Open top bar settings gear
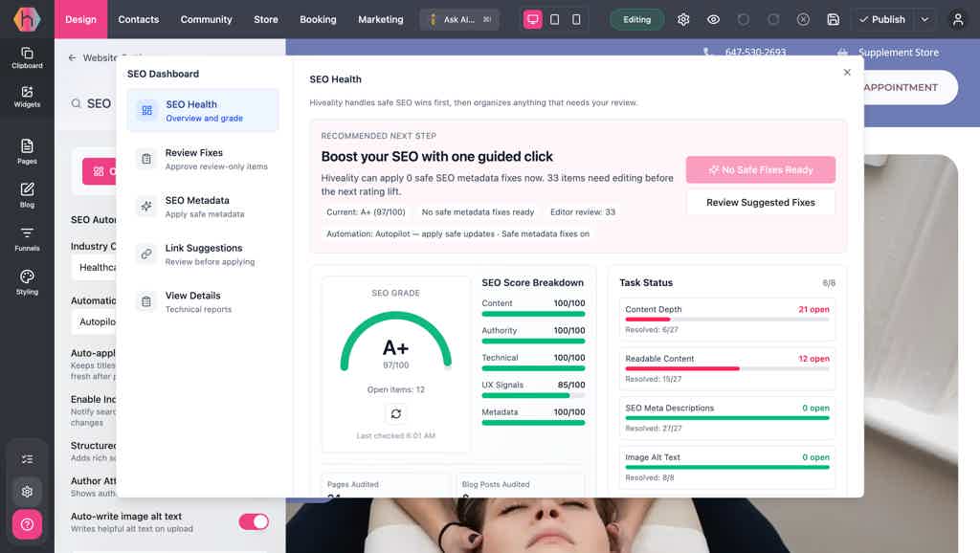This screenshot has width=980, height=553. click(x=683, y=19)
